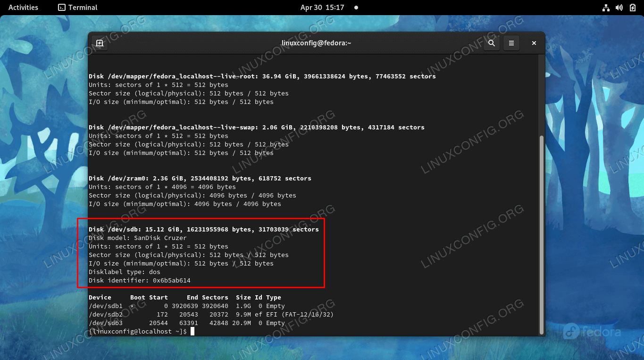
Task: Click the volume speaker icon
Action: pyautogui.click(x=619, y=8)
